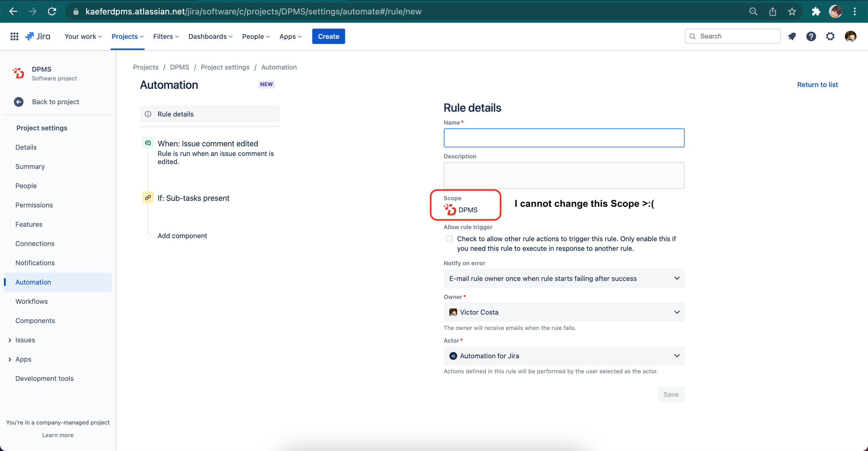Image resolution: width=868 pixels, height=451 pixels.
Task: Open the notifications bell icon
Action: [792, 36]
